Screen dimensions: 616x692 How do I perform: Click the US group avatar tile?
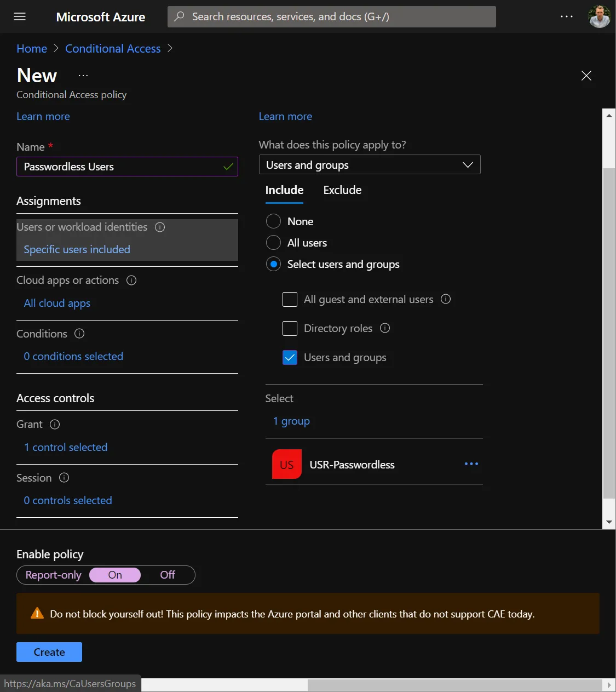[x=287, y=465]
